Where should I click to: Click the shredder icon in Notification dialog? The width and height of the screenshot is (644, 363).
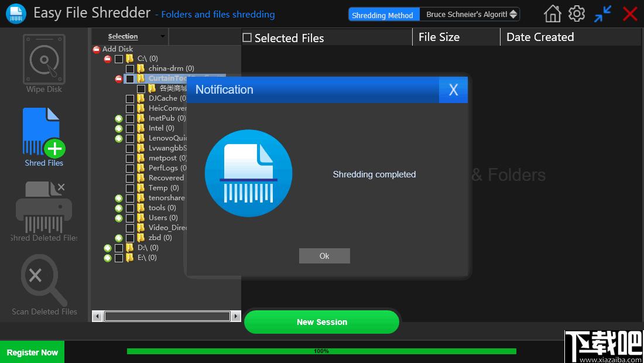(248, 173)
